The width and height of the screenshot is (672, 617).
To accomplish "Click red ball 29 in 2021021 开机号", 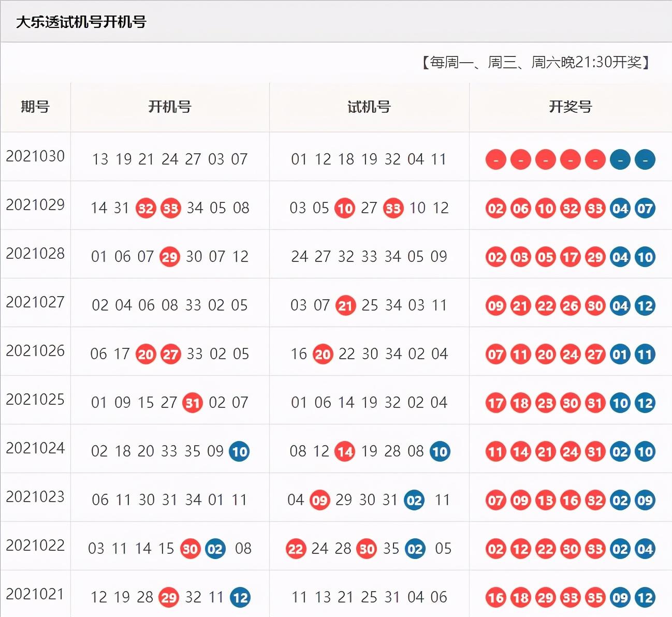I will click(x=169, y=598).
